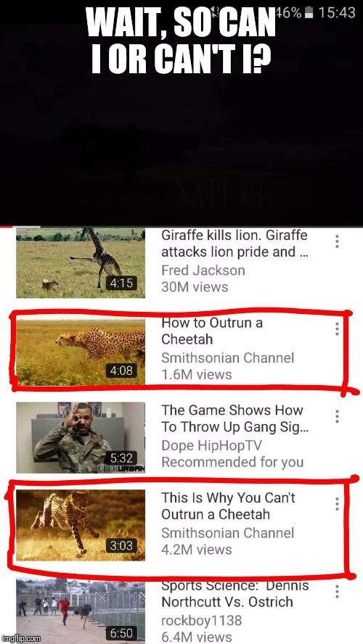
Task: Open options menu for Can't Outrun a Cheetah video
Action: pos(337,503)
